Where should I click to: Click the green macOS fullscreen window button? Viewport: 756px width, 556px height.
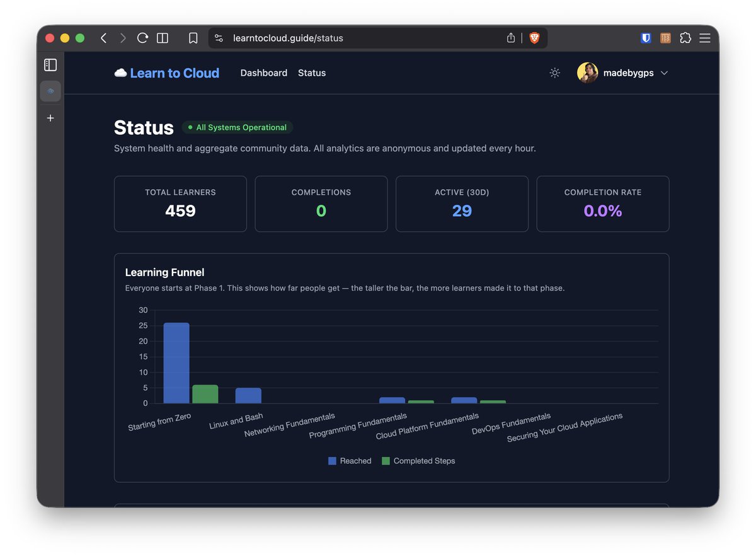[80, 38]
